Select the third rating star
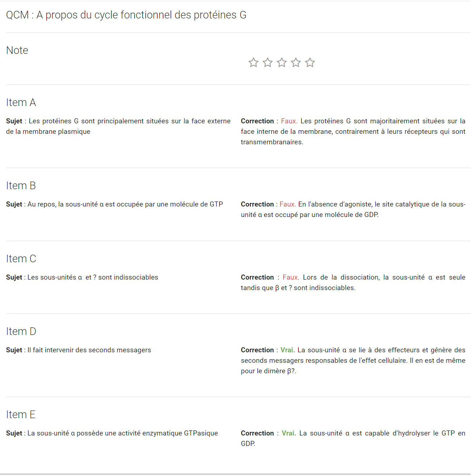The image size is (471, 476). 282,63
